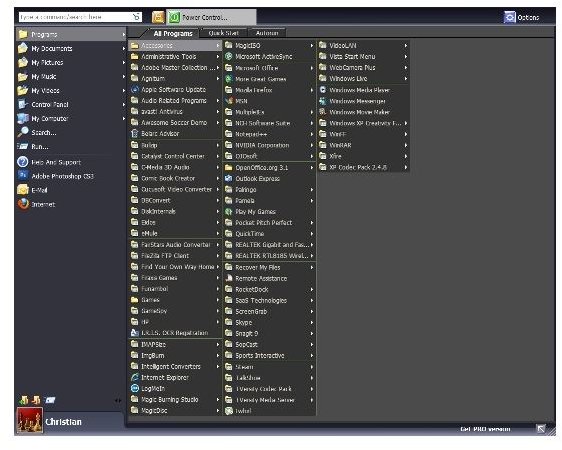Open E-Mail in the left pane
This screenshot has height=450, width=562.
coord(71,190)
